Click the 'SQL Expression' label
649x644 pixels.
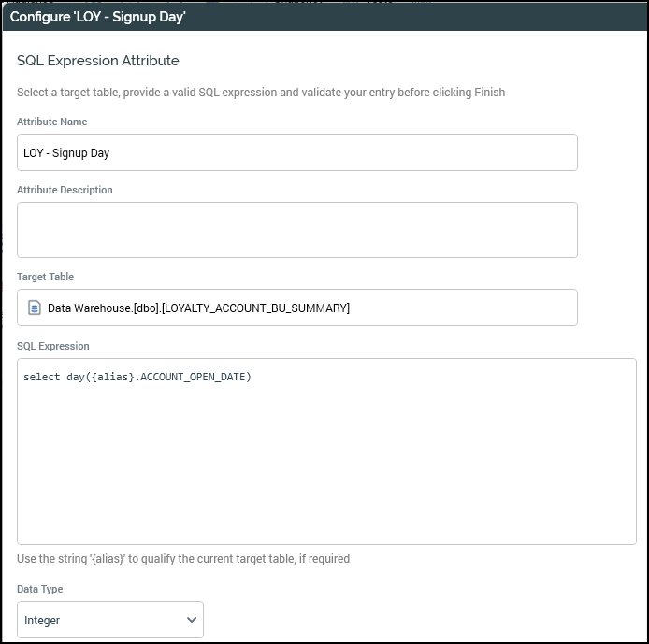[53, 346]
